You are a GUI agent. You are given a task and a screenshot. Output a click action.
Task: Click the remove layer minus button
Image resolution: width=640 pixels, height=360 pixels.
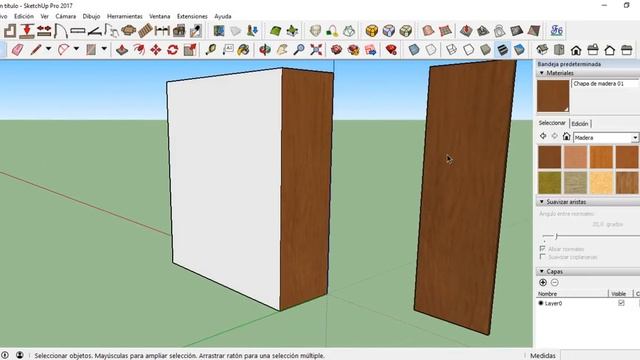tap(555, 282)
